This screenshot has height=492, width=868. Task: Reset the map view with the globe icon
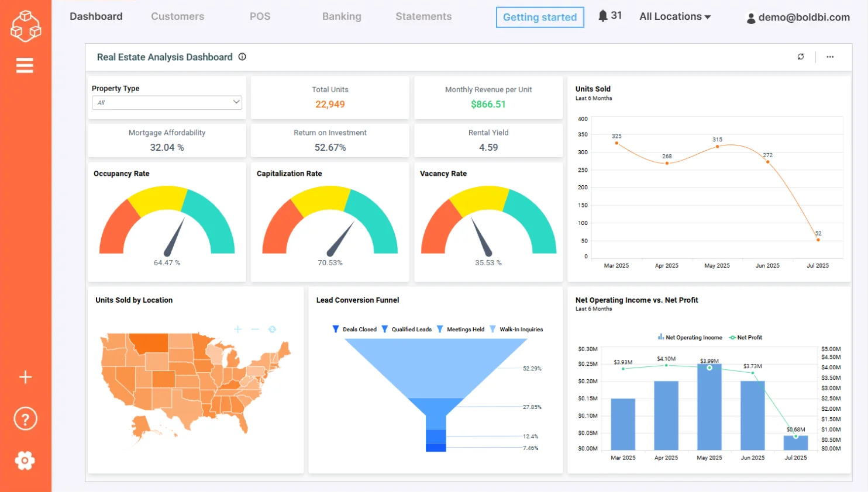(x=272, y=329)
